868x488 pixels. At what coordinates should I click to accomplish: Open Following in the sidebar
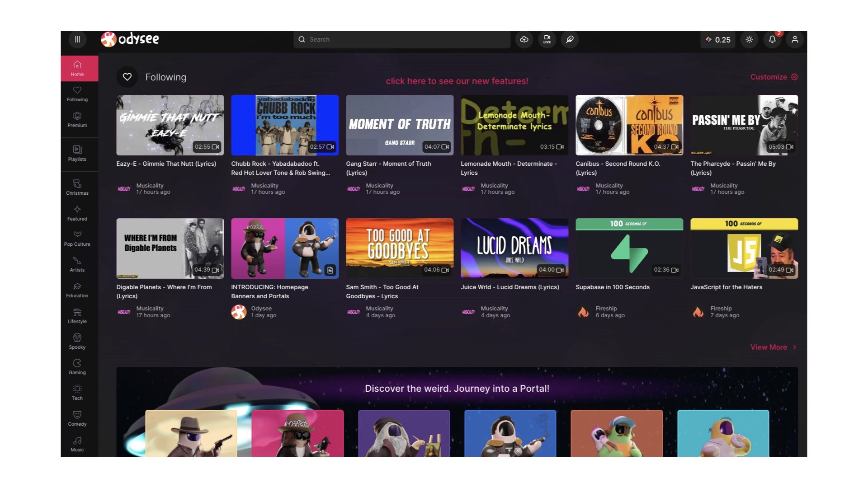tap(77, 94)
